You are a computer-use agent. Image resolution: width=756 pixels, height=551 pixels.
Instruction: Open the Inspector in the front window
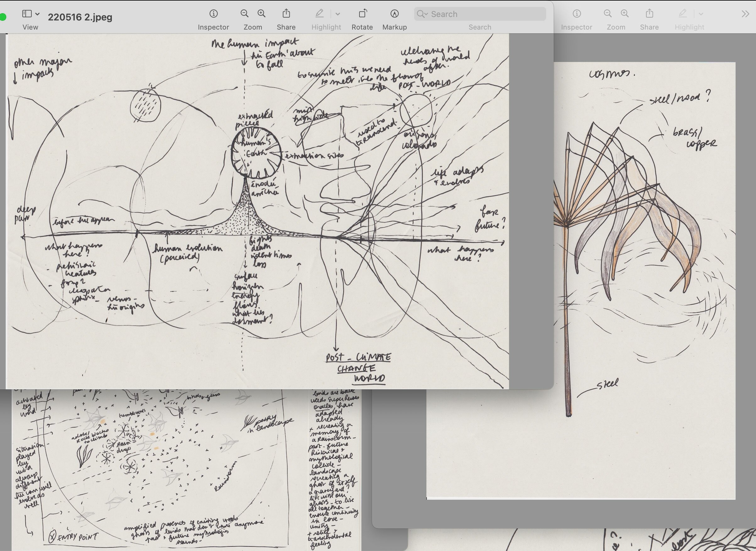[213, 14]
